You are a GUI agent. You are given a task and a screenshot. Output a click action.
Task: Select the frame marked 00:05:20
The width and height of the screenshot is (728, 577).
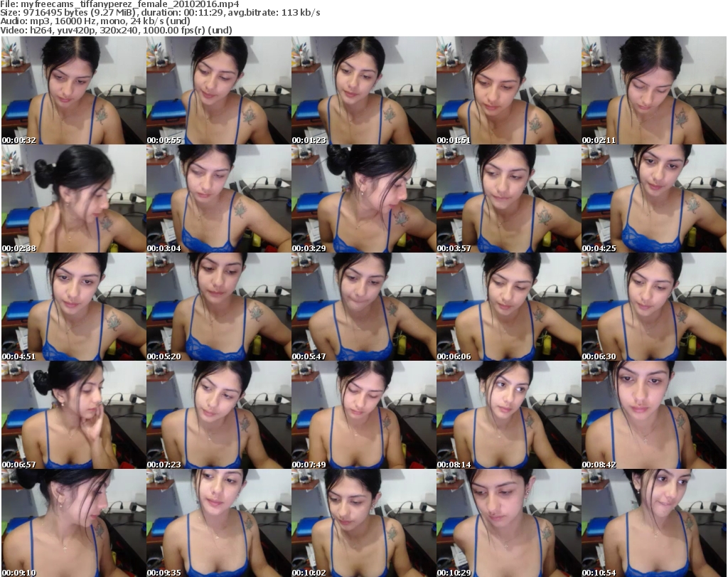tap(219, 307)
